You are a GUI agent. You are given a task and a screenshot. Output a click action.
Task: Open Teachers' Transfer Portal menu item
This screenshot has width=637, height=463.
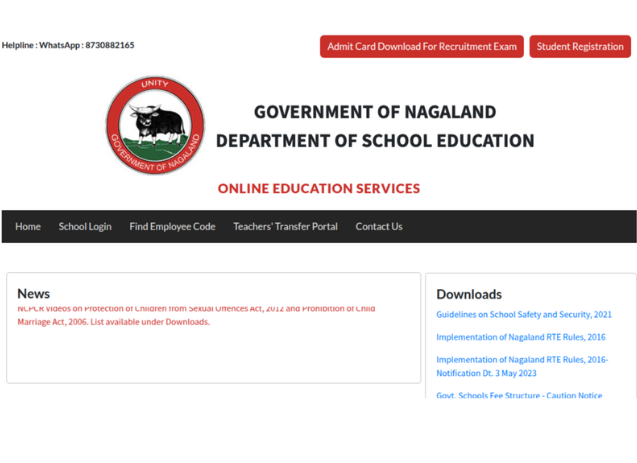pyautogui.click(x=285, y=227)
